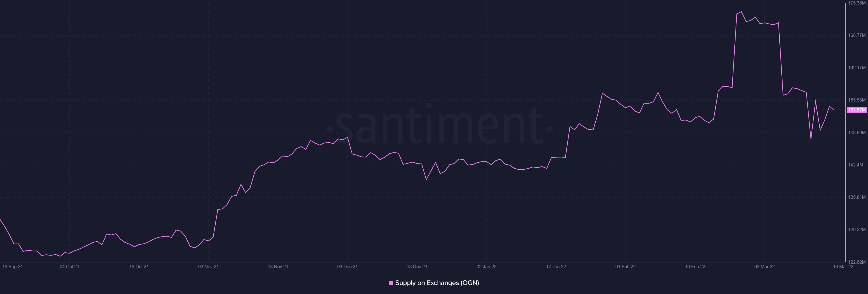Viewport: 868px width, 294px height.
Task: Click the 04 Oct 21 date label
Action: tap(69, 267)
